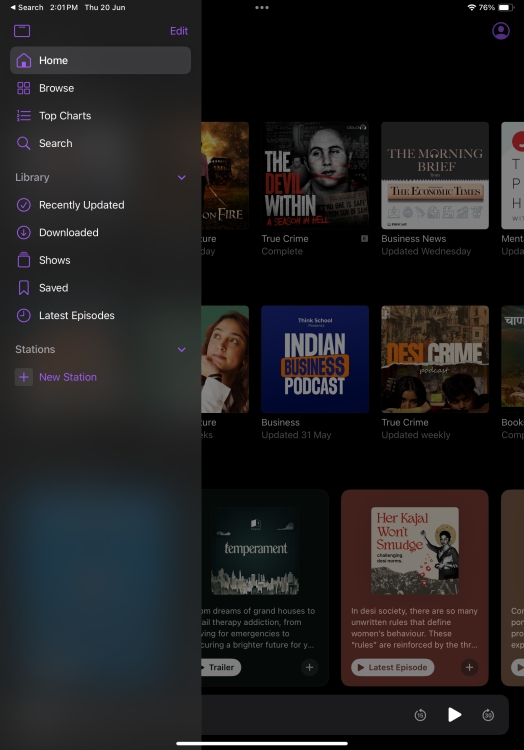This screenshot has width=524, height=750.
Task: Open Recently Updated in Library
Action: pyautogui.click(x=100, y=205)
